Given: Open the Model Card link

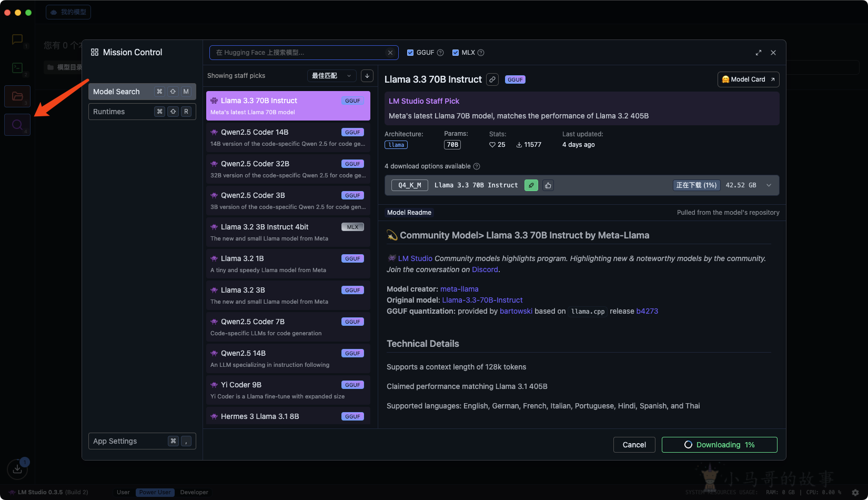Looking at the screenshot, I should pyautogui.click(x=748, y=79).
